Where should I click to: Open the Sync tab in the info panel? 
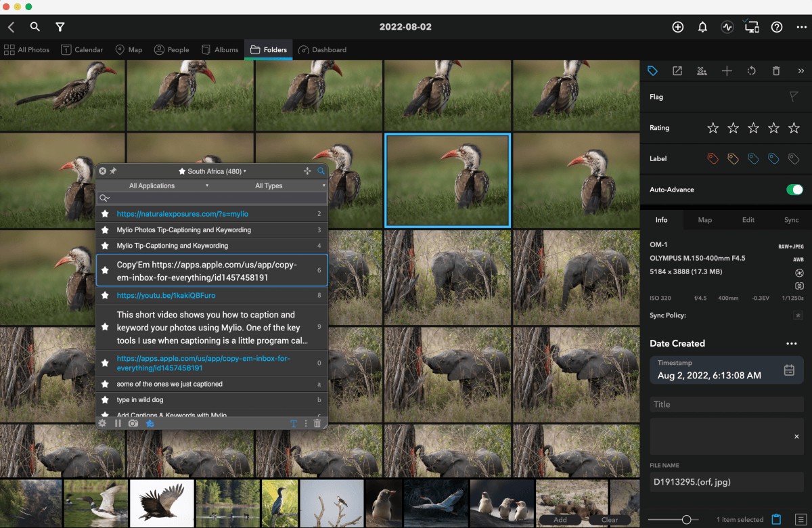[x=791, y=220]
